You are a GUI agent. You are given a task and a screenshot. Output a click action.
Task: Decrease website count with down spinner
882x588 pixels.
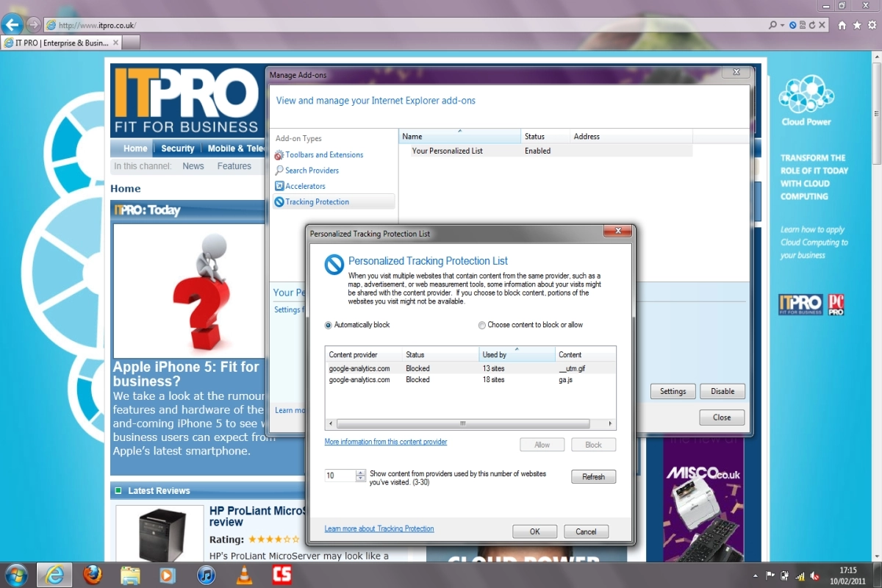pyautogui.click(x=360, y=478)
